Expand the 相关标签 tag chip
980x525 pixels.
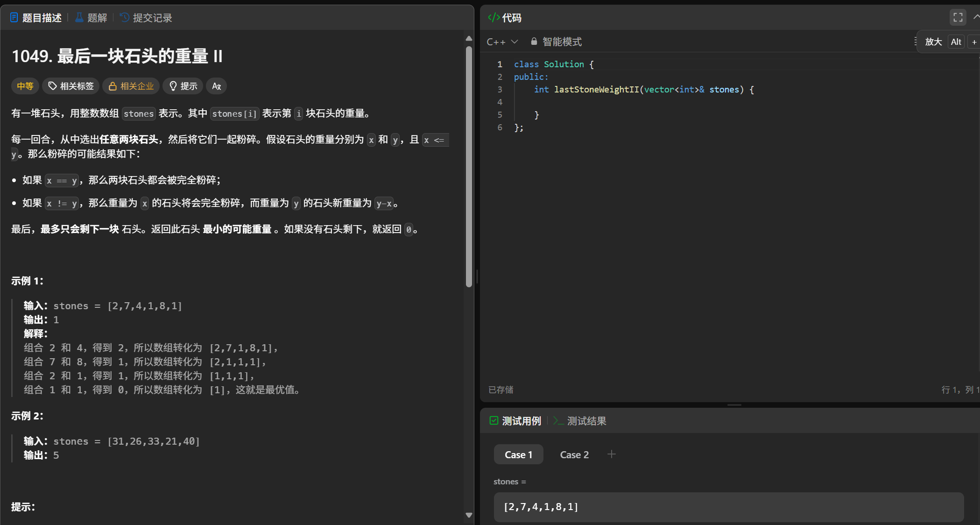point(71,86)
